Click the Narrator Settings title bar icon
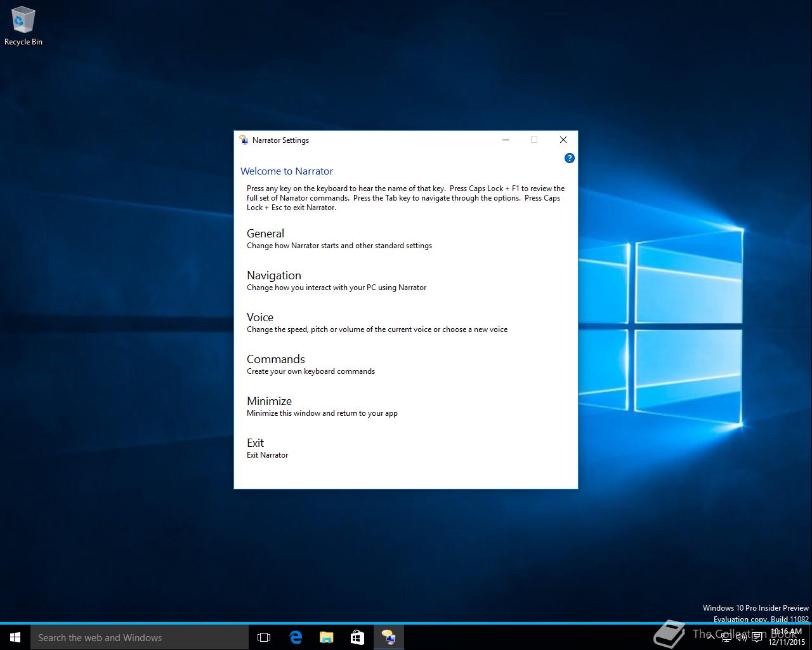 [244, 140]
